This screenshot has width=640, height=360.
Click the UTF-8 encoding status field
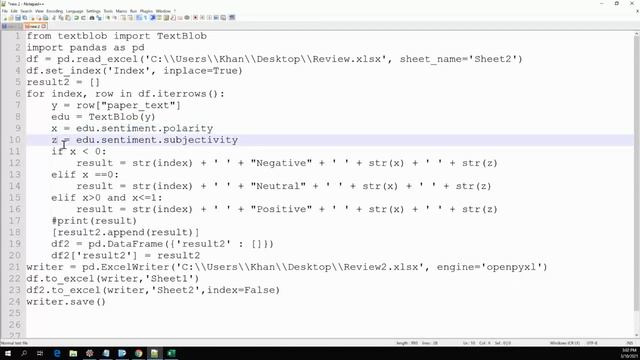[x=592, y=343]
